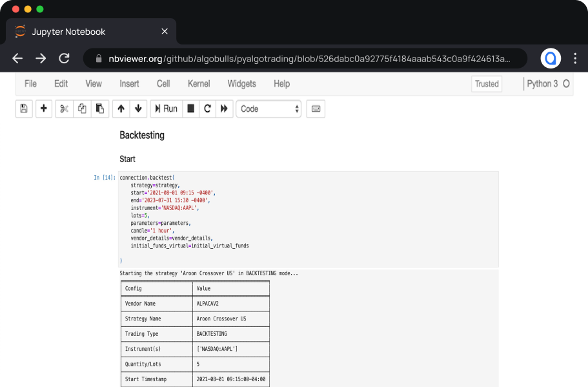Reload the page in the browser
This screenshot has width=588, height=387.
click(64, 59)
